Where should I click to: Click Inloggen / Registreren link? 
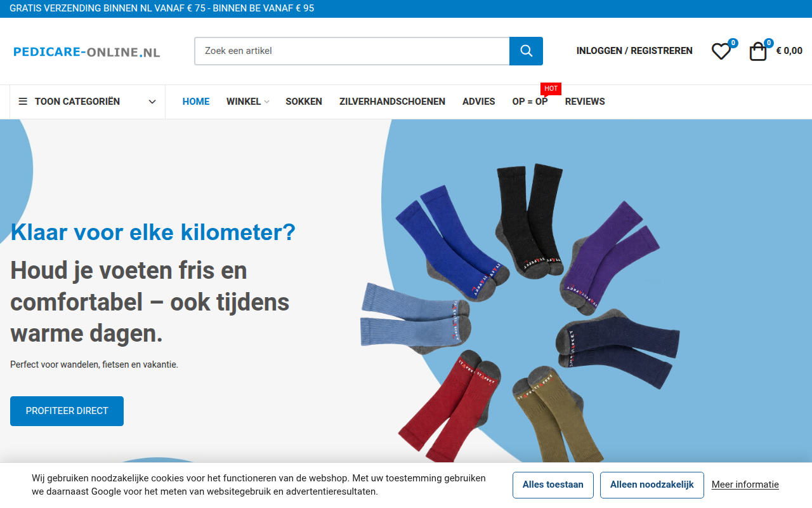tap(634, 51)
